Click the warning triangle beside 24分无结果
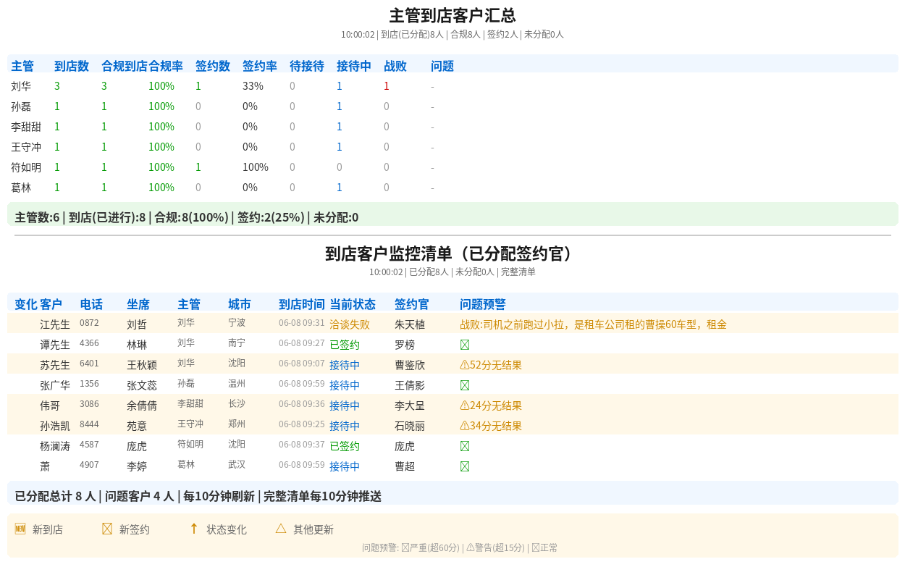 tap(465, 406)
